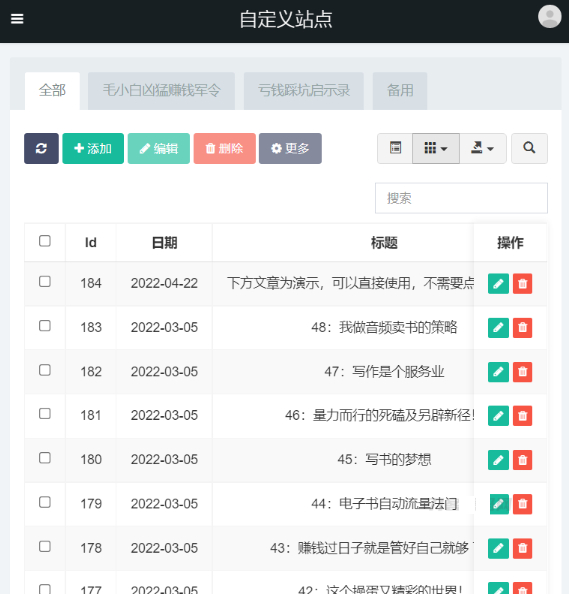Open the hamburger sidebar menu
Image resolution: width=569 pixels, height=594 pixels.
pos(17,19)
